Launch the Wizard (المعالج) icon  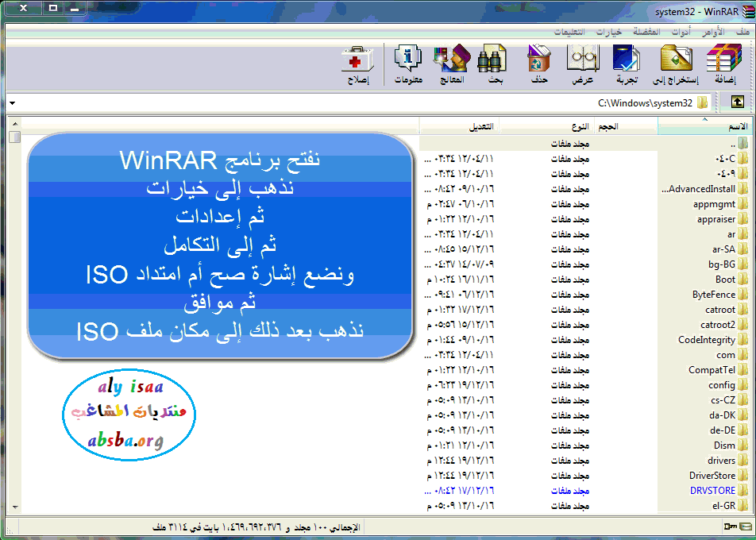[x=451, y=64]
